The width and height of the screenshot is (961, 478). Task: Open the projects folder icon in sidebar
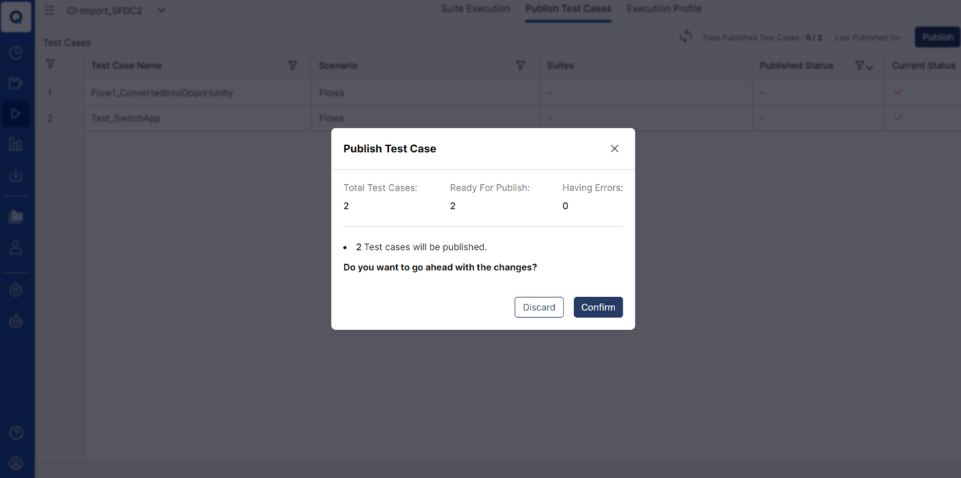click(x=16, y=217)
